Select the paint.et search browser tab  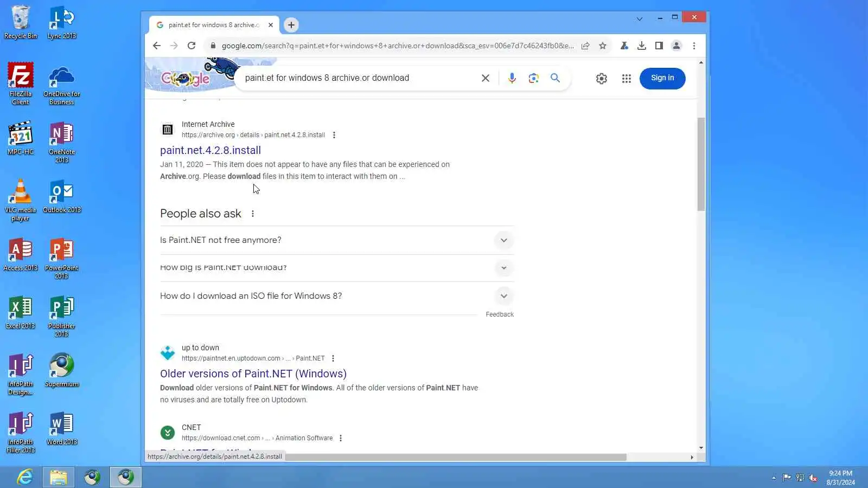pyautogui.click(x=214, y=25)
